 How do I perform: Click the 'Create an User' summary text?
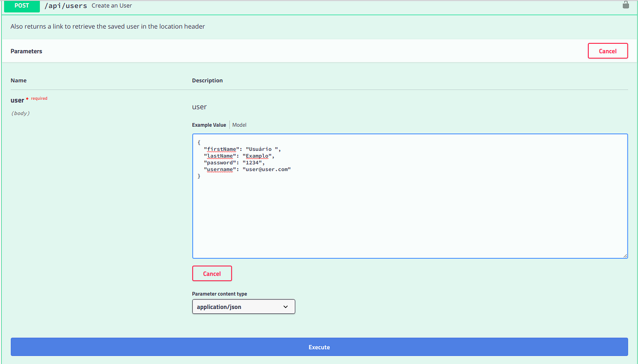[x=112, y=5]
